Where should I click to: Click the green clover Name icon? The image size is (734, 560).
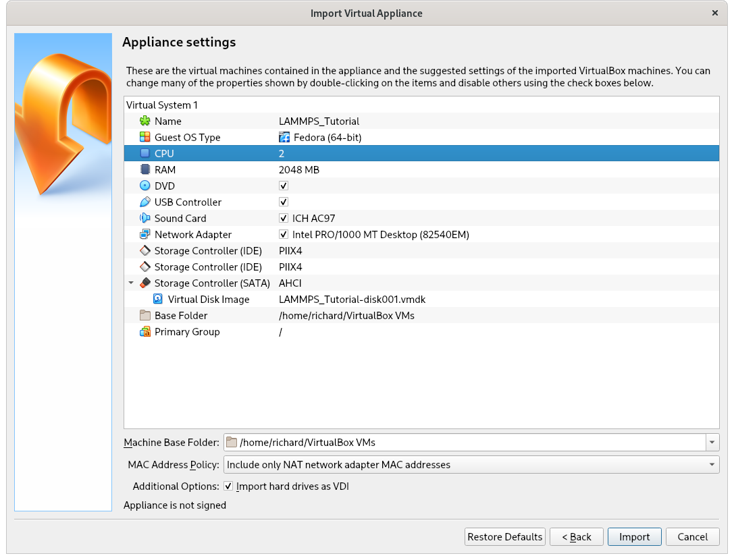point(145,121)
